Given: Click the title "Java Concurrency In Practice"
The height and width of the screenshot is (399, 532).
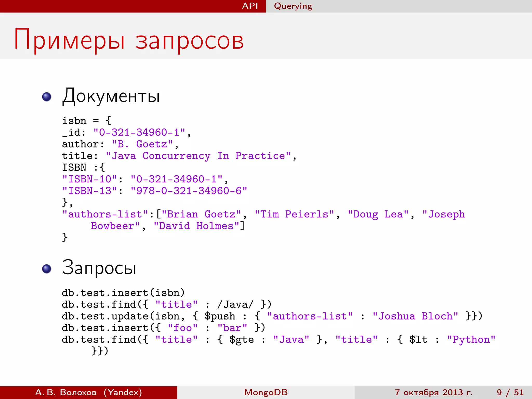Looking at the screenshot, I should (x=198, y=156).
